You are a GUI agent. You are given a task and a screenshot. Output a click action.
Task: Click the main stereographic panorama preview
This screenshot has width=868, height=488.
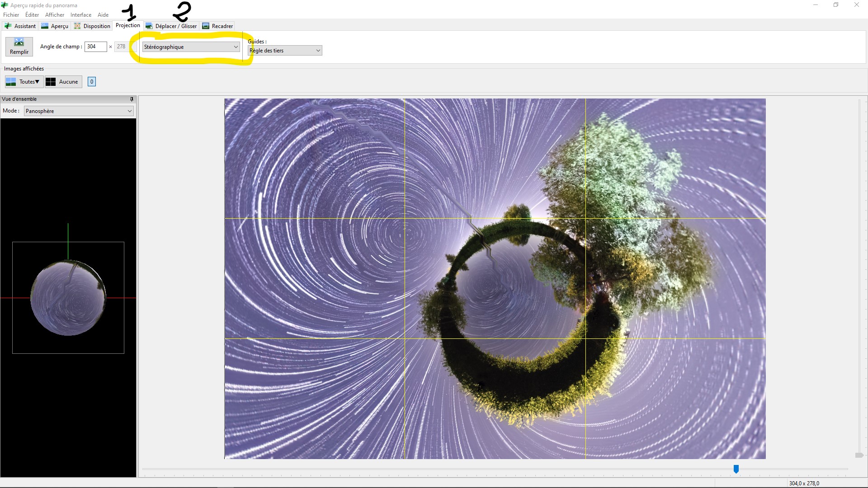[495, 279]
